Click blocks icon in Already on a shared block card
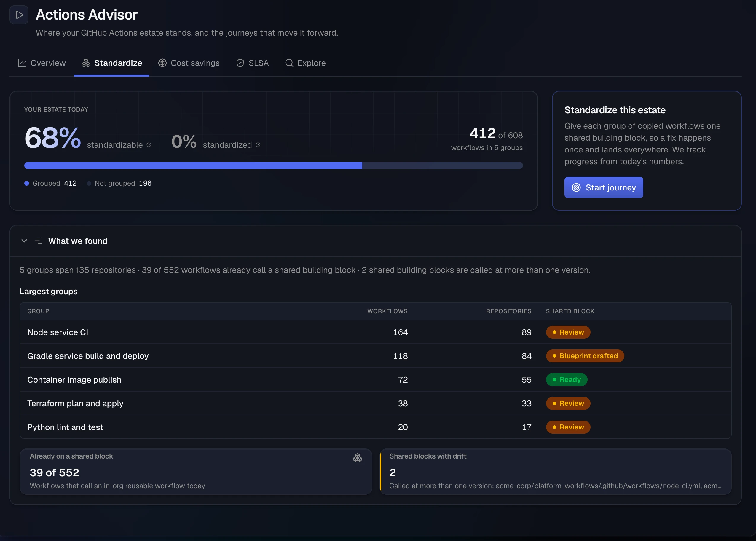The height and width of the screenshot is (541, 756). coord(358,458)
